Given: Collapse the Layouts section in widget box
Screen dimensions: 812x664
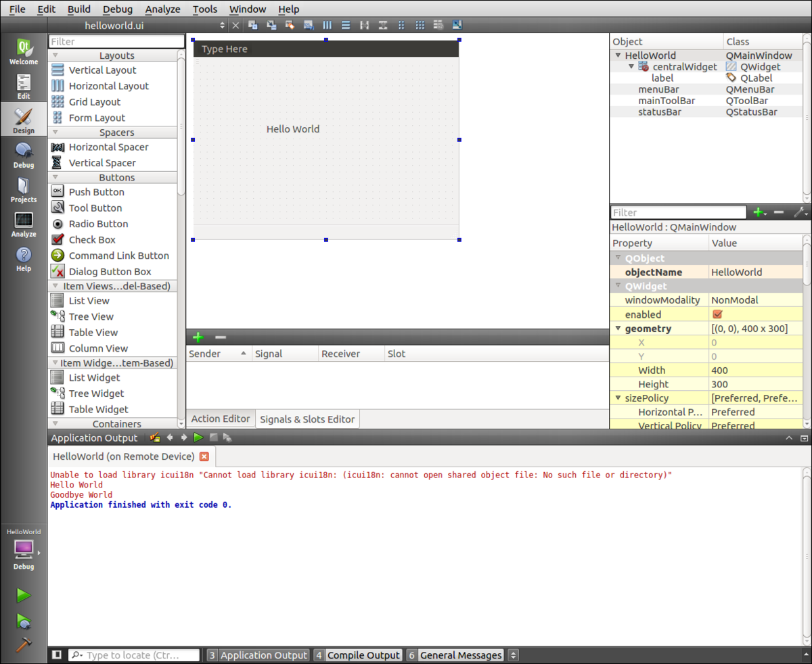Looking at the screenshot, I should click(54, 55).
